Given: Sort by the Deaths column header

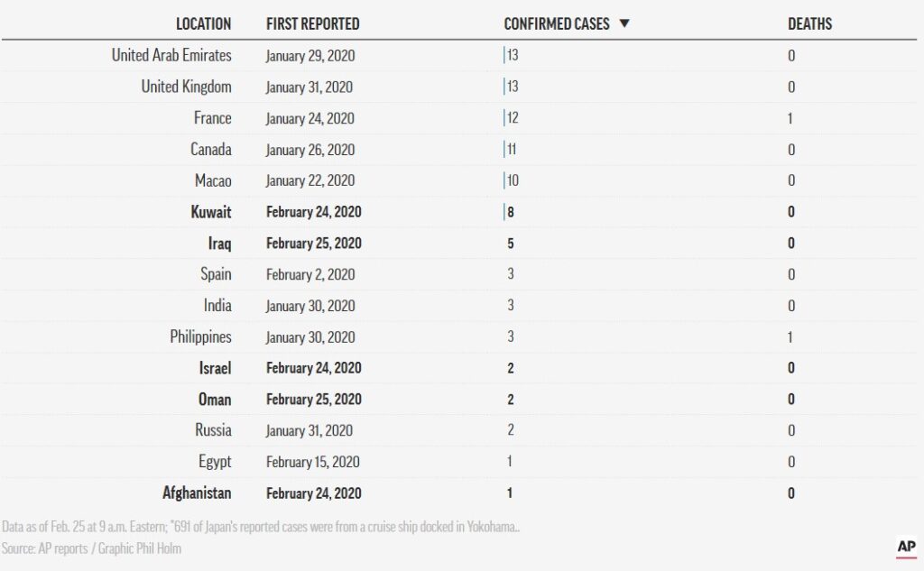Looking at the screenshot, I should click(809, 23).
